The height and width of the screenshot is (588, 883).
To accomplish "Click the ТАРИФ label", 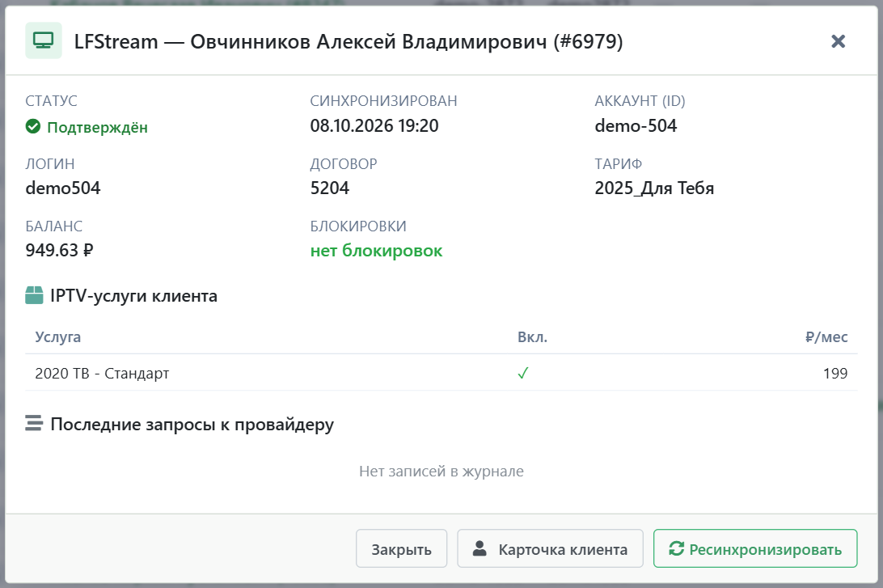I will 619,164.
